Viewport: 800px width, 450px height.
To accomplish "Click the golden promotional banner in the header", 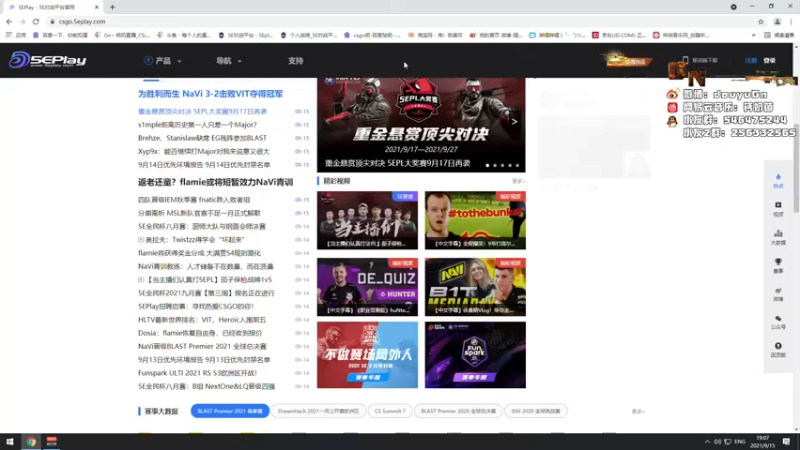I will tap(628, 60).
